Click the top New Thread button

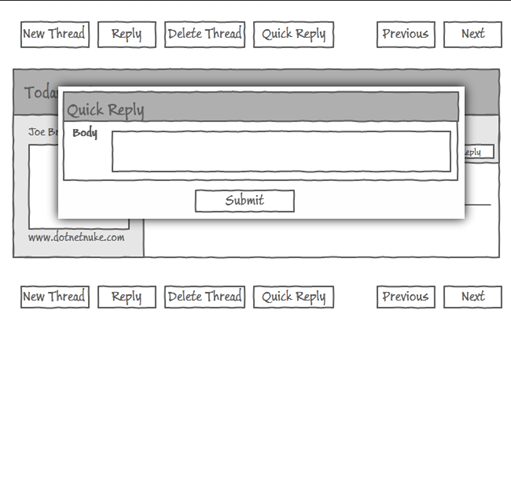click(55, 35)
